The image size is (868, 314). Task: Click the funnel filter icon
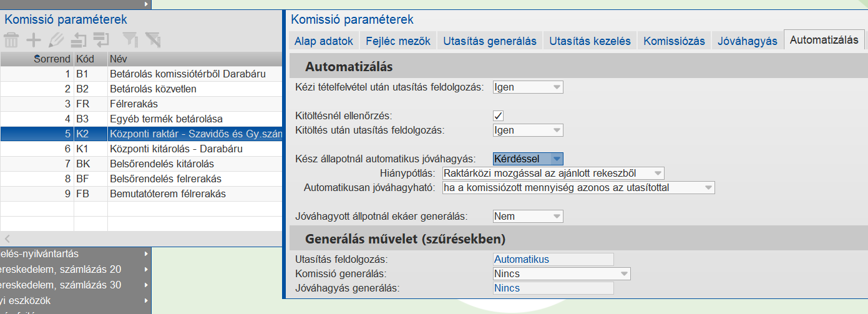(130, 41)
